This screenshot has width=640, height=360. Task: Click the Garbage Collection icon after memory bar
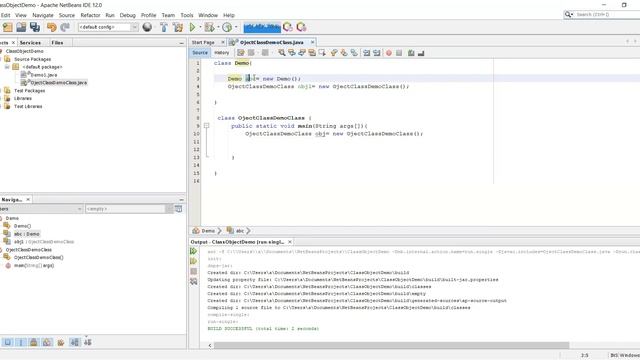[288, 27]
